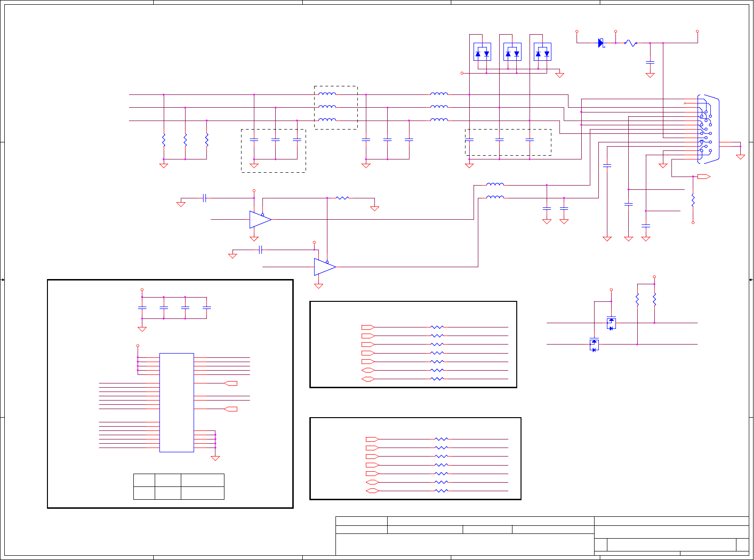Select the lower MOSFET symbol
Image resolution: width=754 pixels, height=560 pixels.
point(594,345)
